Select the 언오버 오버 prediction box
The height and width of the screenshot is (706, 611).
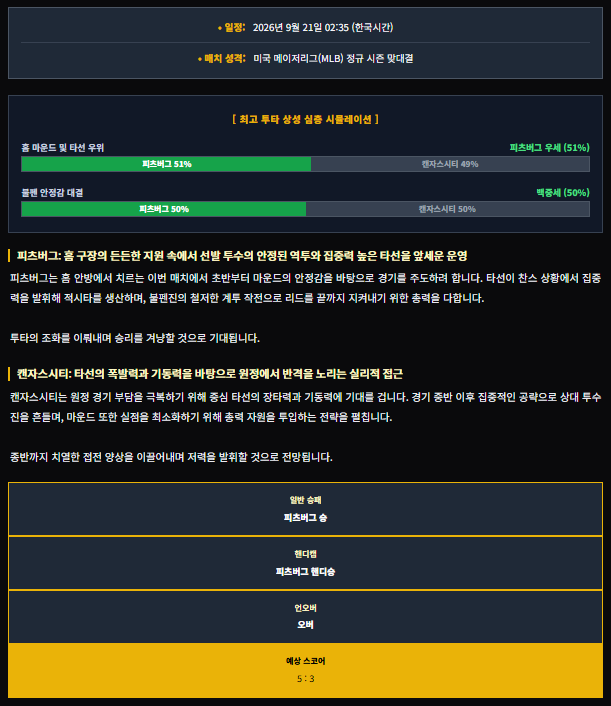[305, 617]
